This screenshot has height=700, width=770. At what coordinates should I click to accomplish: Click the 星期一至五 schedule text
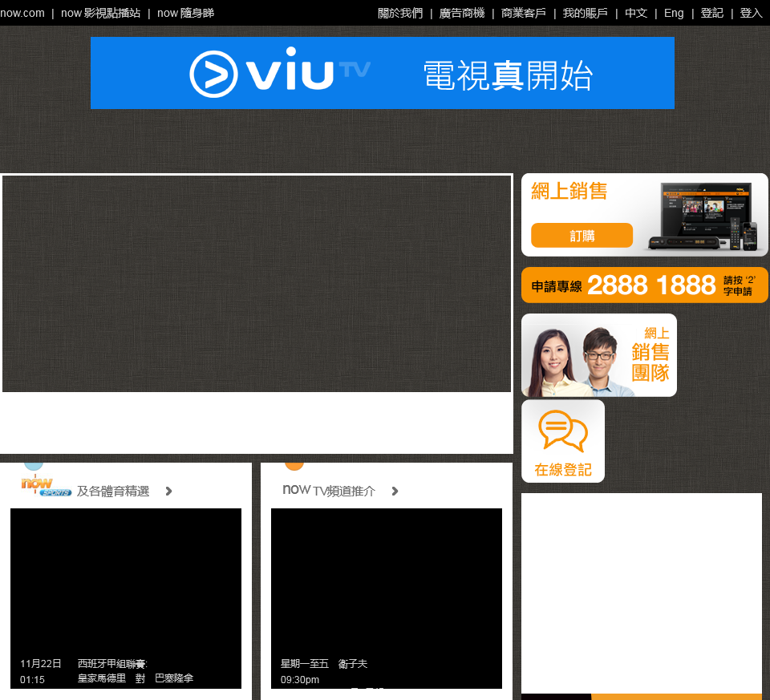[x=305, y=664]
